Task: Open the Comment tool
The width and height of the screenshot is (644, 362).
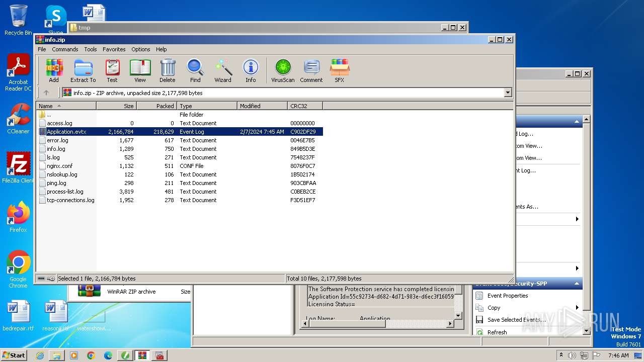Action: [x=311, y=71]
